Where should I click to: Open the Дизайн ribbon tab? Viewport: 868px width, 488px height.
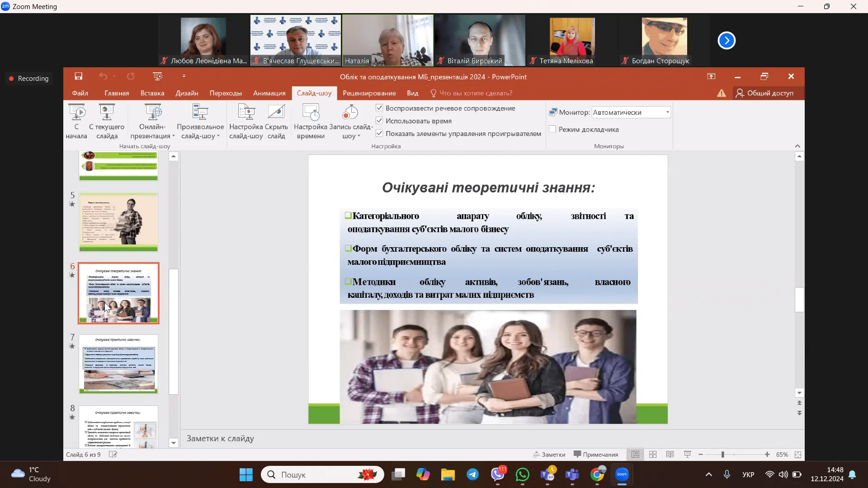(x=187, y=93)
